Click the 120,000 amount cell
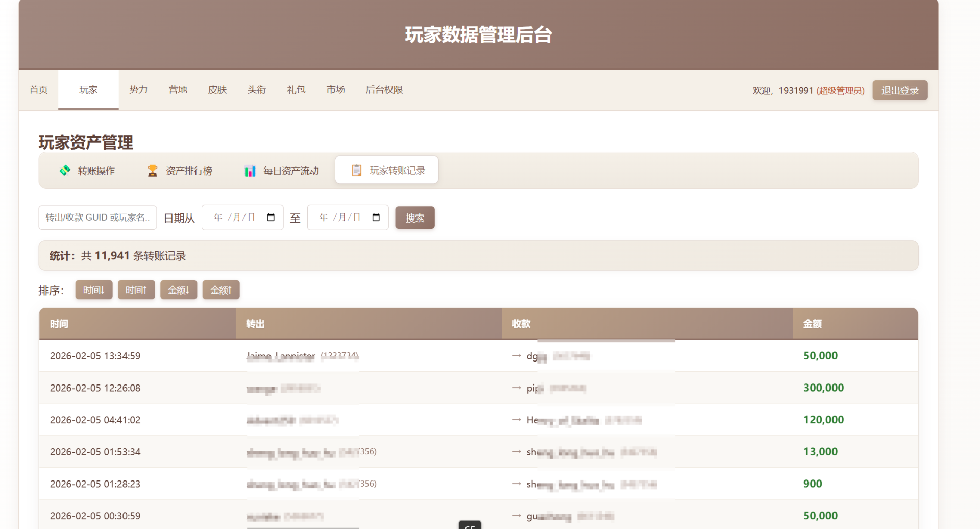This screenshot has height=529, width=980. [823, 420]
